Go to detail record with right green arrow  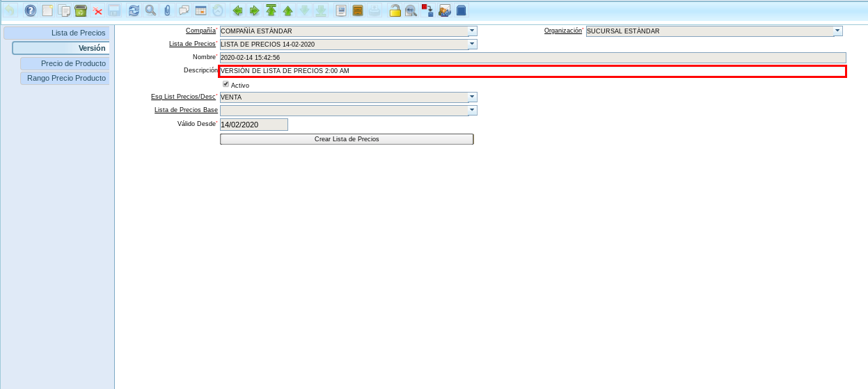(x=254, y=10)
